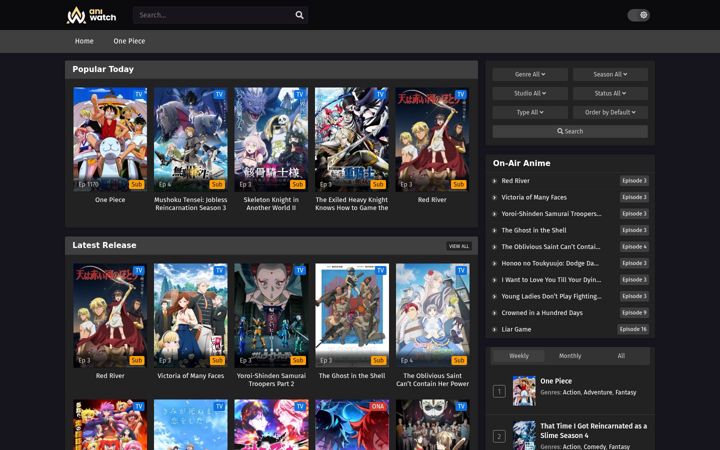Expand the Type All dropdown

[530, 112]
